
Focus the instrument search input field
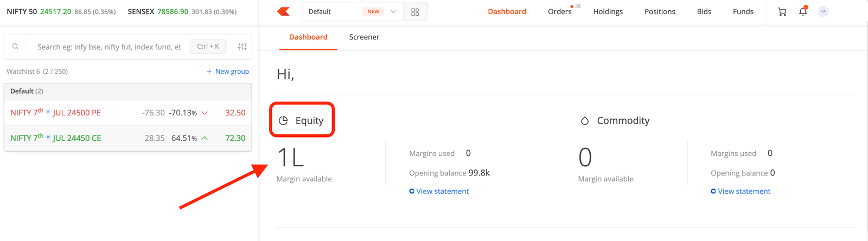pos(109,47)
